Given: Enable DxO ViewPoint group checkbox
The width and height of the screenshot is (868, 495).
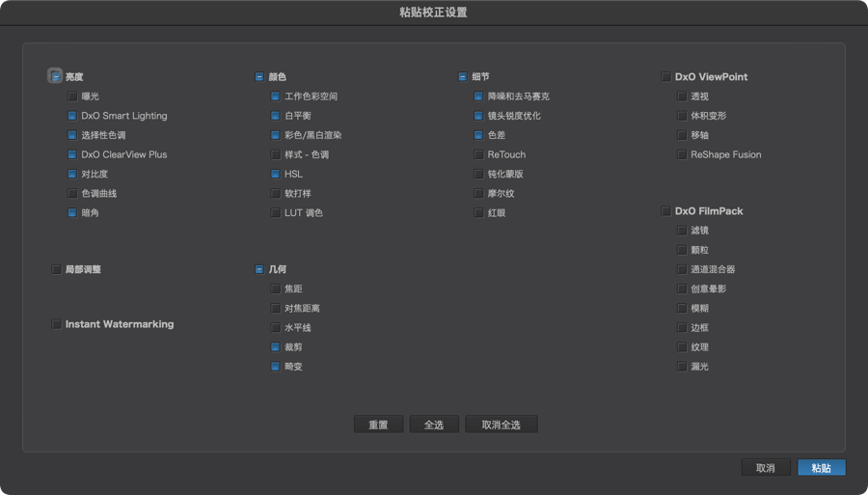Looking at the screenshot, I should point(665,76).
